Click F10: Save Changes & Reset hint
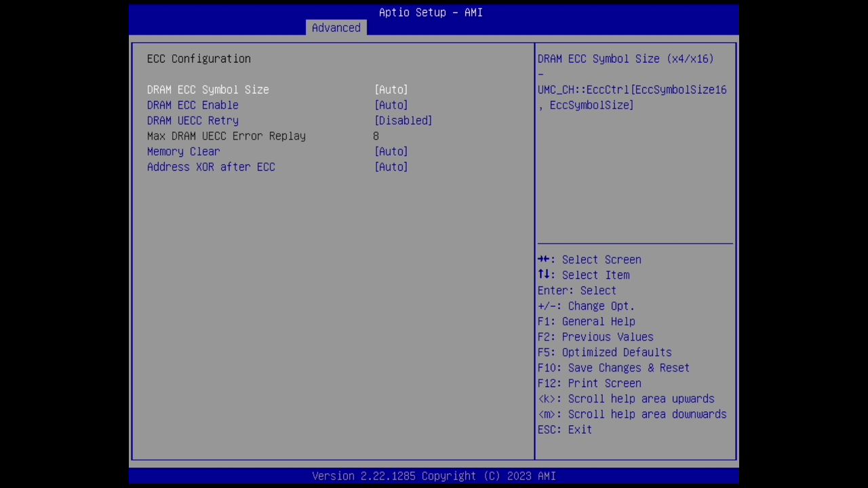The height and width of the screenshot is (488, 868). click(x=614, y=368)
